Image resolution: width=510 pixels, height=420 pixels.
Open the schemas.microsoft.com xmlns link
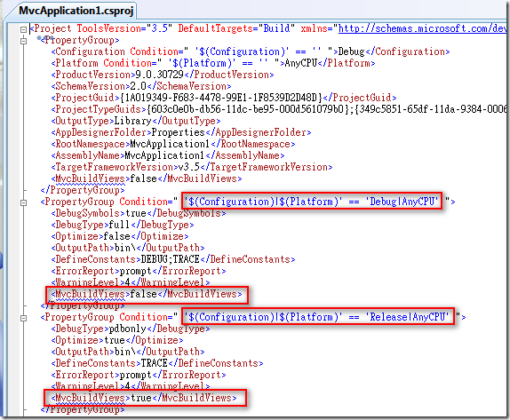click(x=422, y=28)
